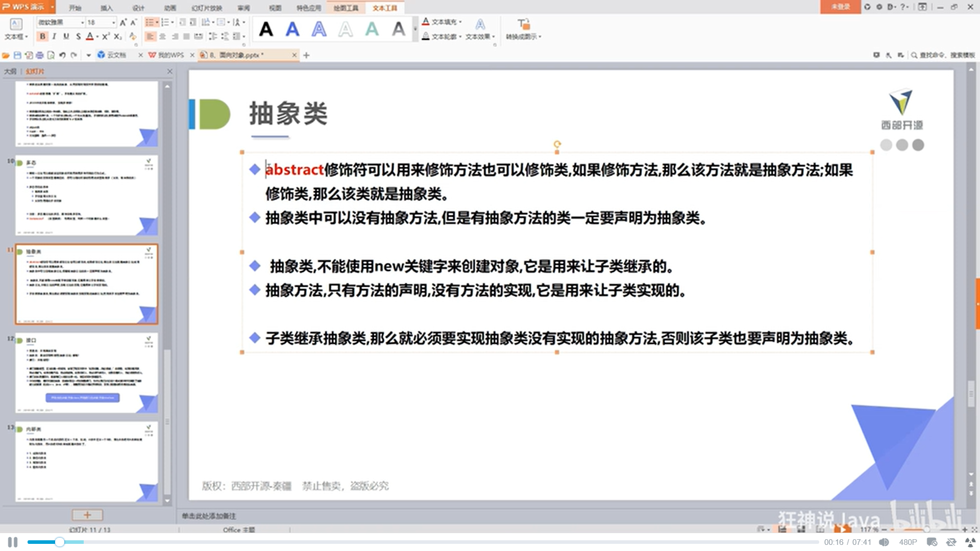
Task: Expand the 文本填充 dropdown
Action: pos(460,22)
